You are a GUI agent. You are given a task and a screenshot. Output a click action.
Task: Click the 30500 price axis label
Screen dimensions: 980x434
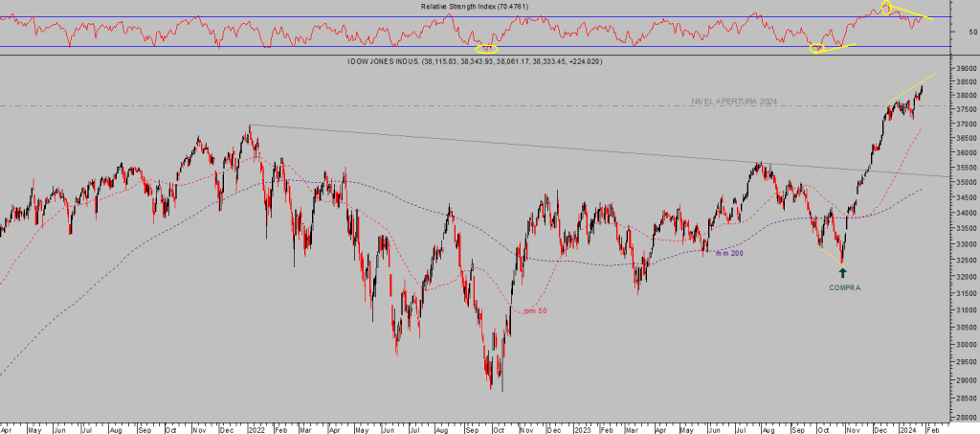click(966, 327)
